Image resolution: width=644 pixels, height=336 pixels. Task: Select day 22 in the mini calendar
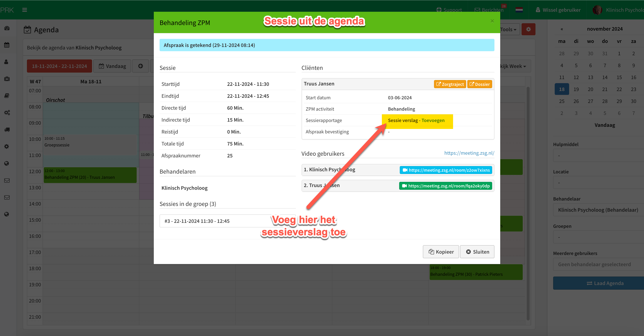click(x=619, y=89)
